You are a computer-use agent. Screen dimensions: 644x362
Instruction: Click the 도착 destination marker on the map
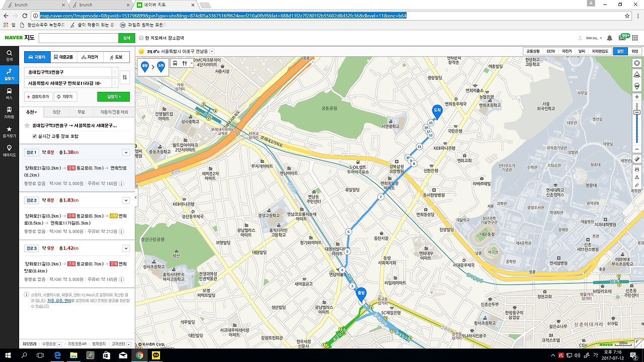pos(437,112)
